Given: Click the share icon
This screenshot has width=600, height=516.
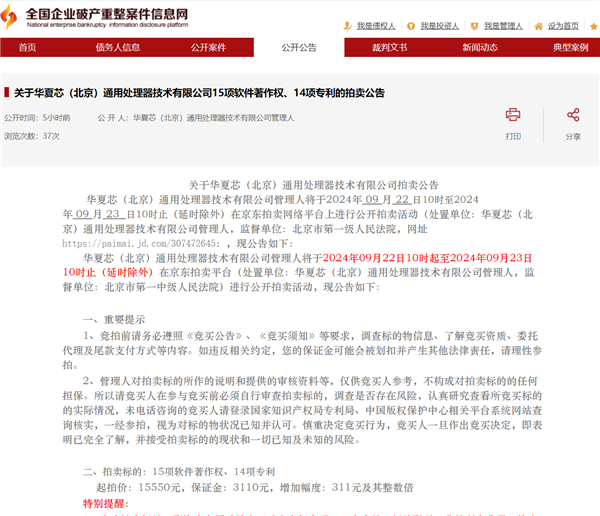Looking at the screenshot, I should pyautogui.click(x=573, y=114).
